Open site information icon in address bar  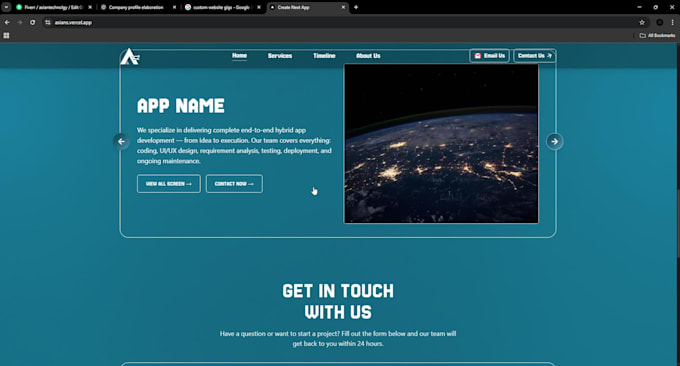pyautogui.click(x=48, y=23)
